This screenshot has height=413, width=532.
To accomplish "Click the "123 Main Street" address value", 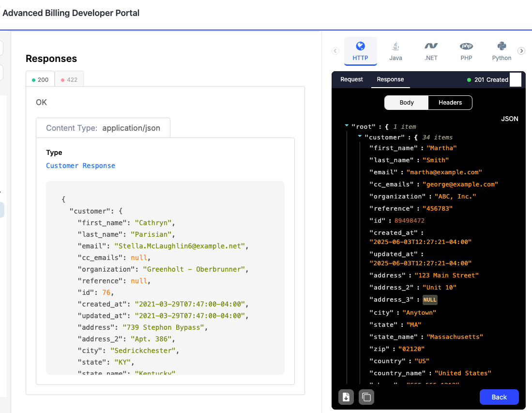I will point(446,275).
